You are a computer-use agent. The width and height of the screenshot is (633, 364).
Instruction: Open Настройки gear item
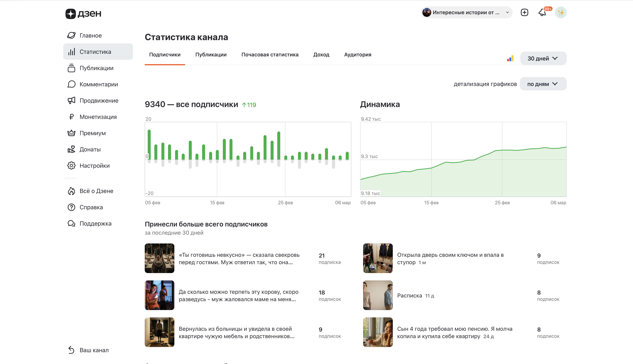(x=94, y=165)
